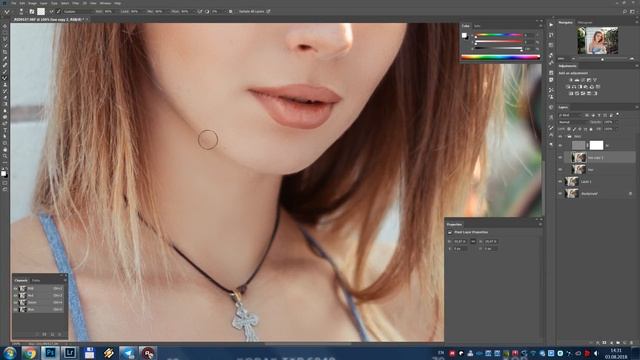Click the white layer mask thumbnail
The height and width of the screenshot is (360, 640).
596,145
